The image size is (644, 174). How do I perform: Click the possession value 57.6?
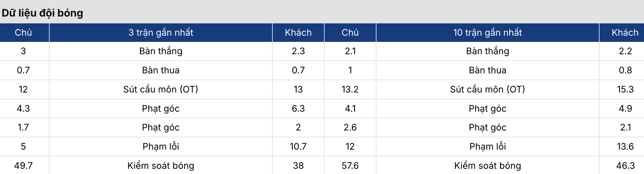click(350, 166)
